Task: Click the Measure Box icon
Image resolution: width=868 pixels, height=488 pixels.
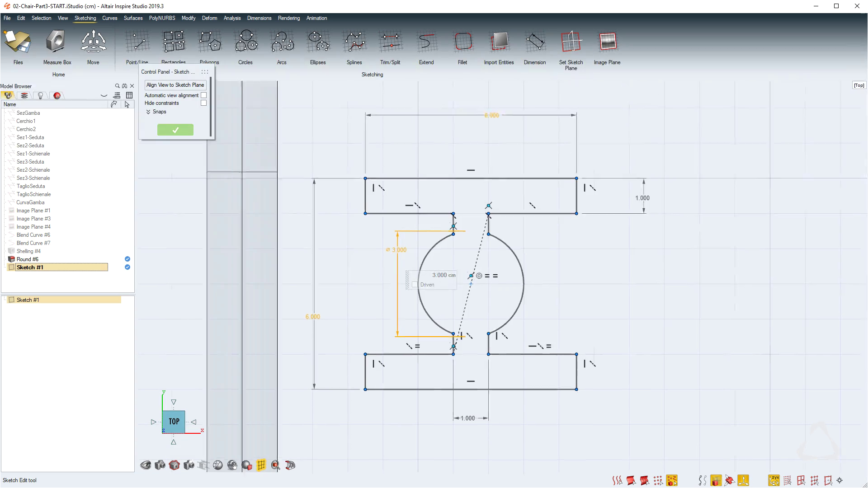Action: [57, 42]
